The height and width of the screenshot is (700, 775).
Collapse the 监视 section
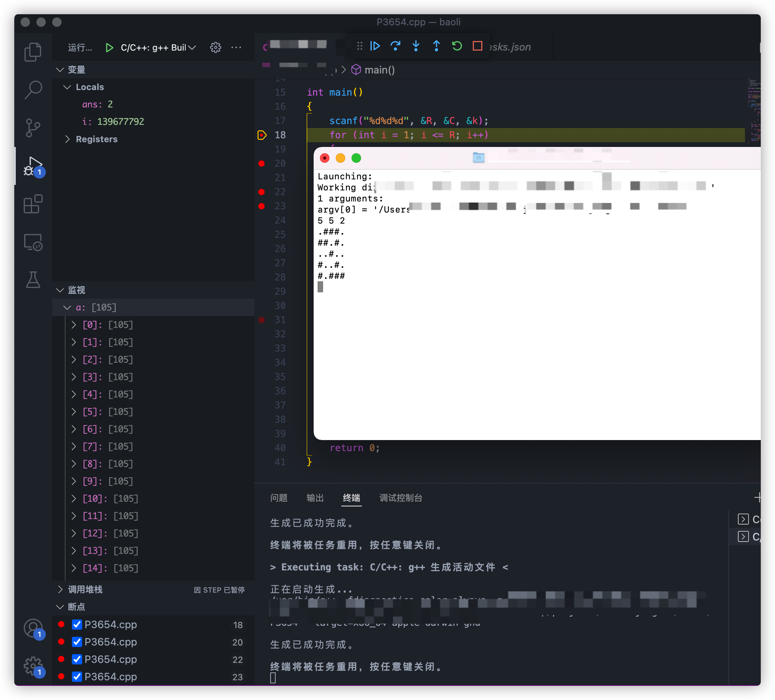[x=60, y=290]
